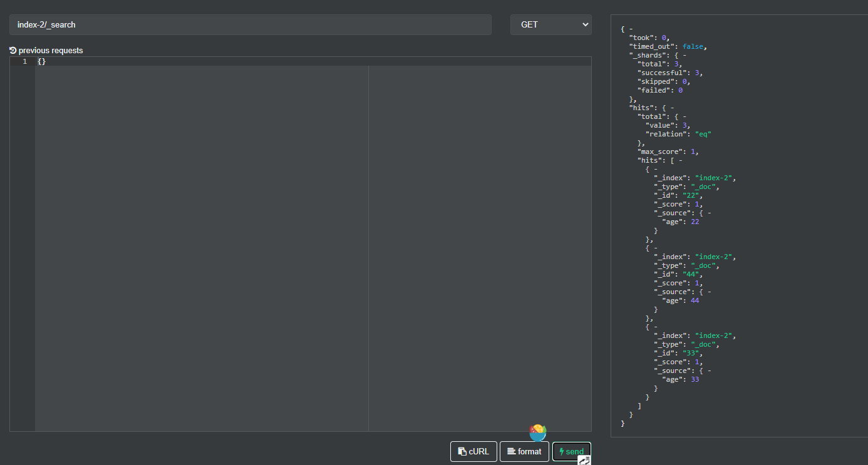Send the request
Screen dimensions: 868x465
tap(572, 451)
